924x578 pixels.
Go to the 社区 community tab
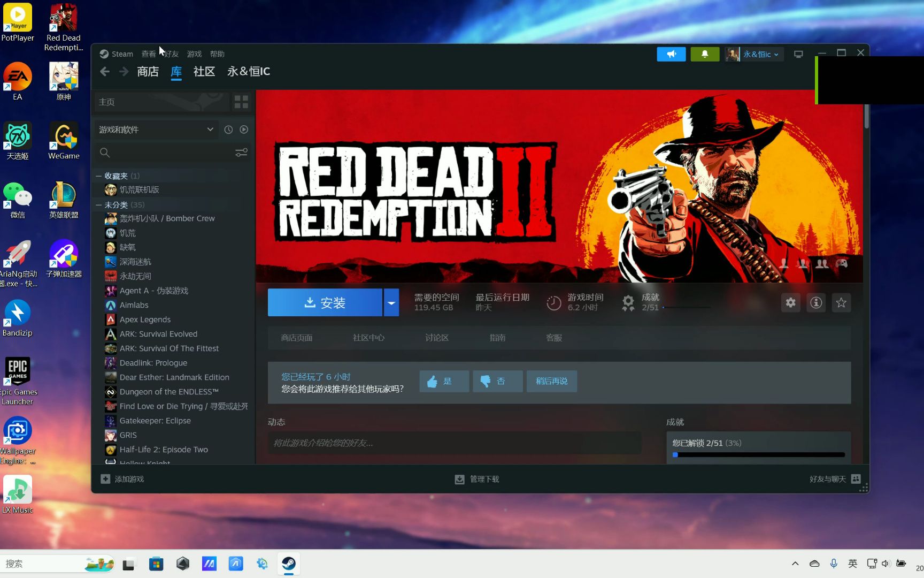204,72
